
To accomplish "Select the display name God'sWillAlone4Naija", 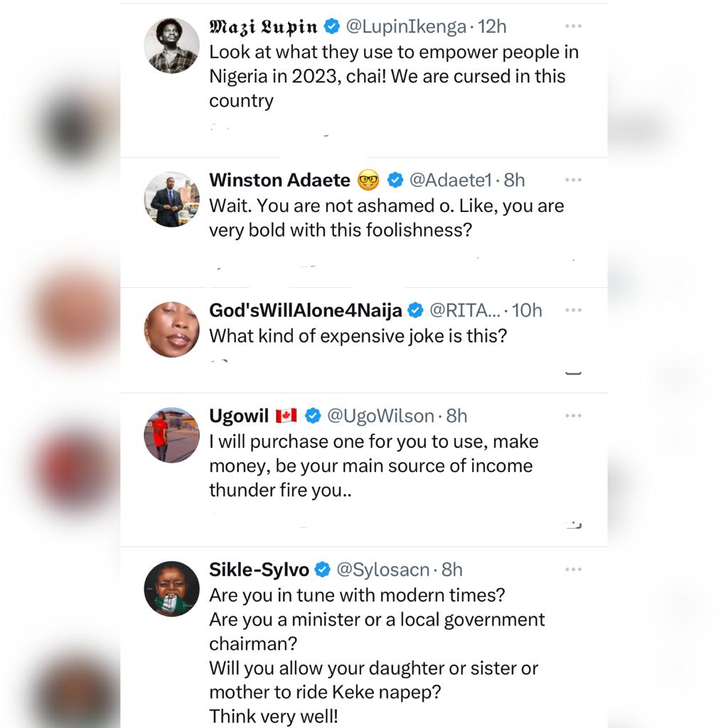I will [x=306, y=311].
